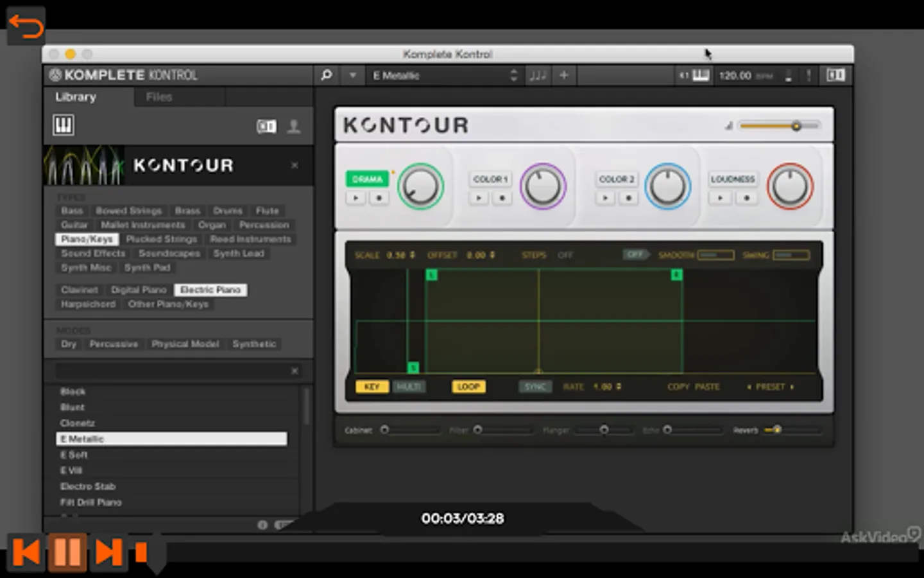
Task: Select the Synth Pad type tag
Action: pyautogui.click(x=147, y=267)
